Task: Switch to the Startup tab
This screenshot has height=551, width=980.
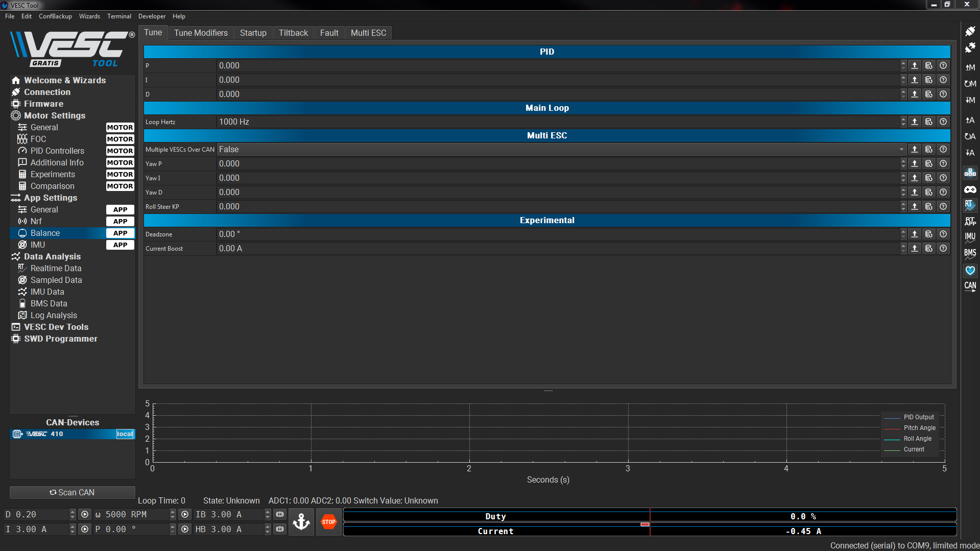Action: click(x=253, y=33)
